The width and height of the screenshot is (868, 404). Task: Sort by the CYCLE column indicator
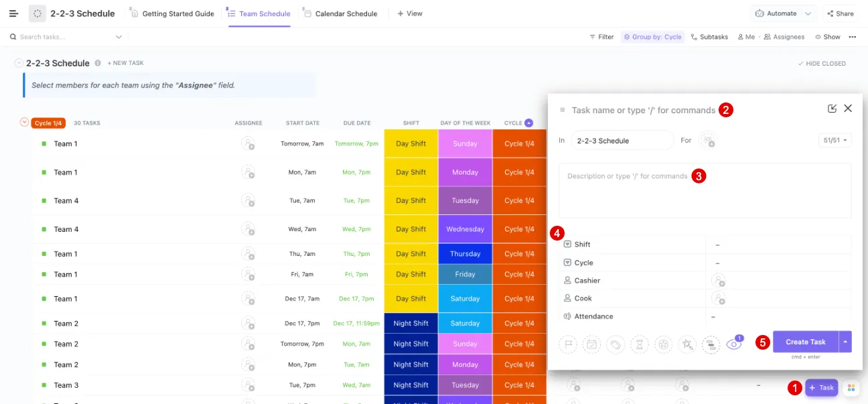coord(528,123)
